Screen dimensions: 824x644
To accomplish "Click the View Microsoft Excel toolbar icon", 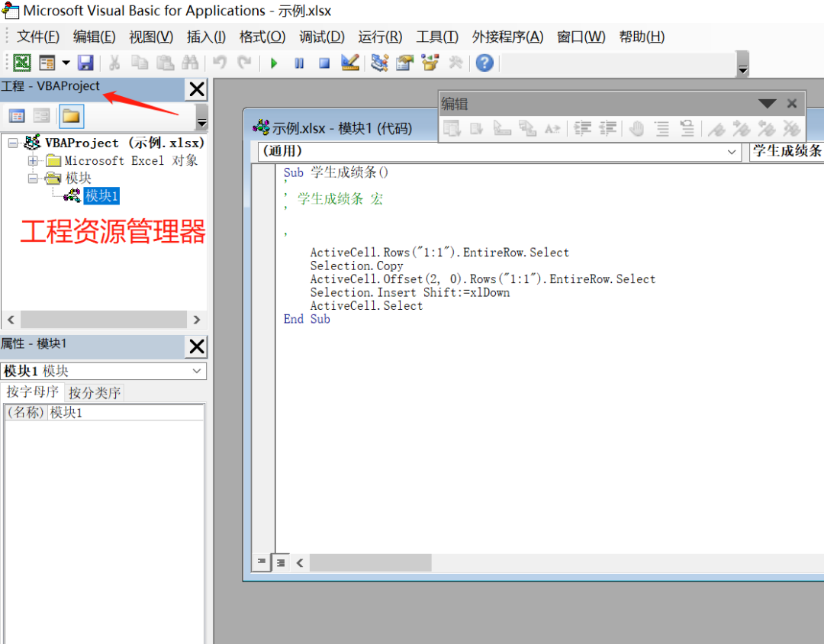I will pos(22,63).
